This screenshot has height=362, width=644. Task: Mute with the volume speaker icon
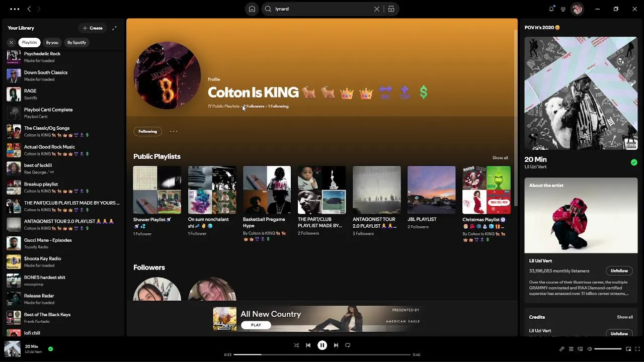pyautogui.click(x=590, y=349)
